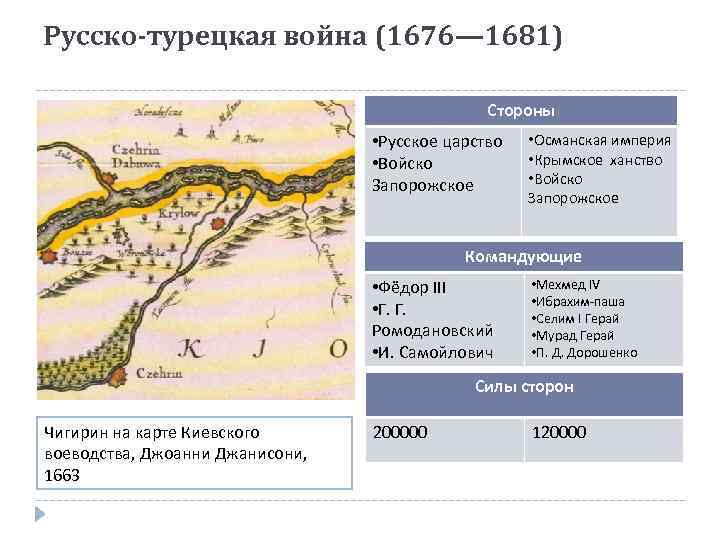Click the 'Крымское ханство' entry
This screenshot has height=540, width=720.
(595, 160)
